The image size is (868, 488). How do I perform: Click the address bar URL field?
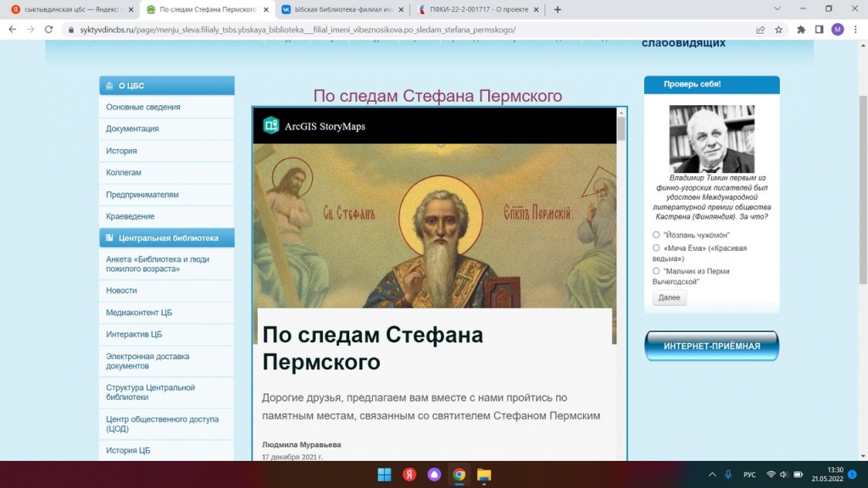tap(409, 30)
